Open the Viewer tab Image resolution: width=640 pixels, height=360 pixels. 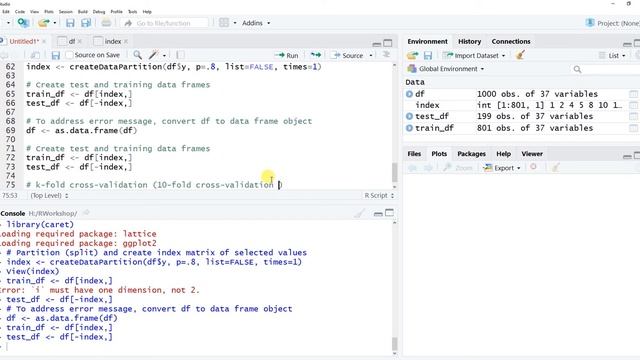point(532,154)
